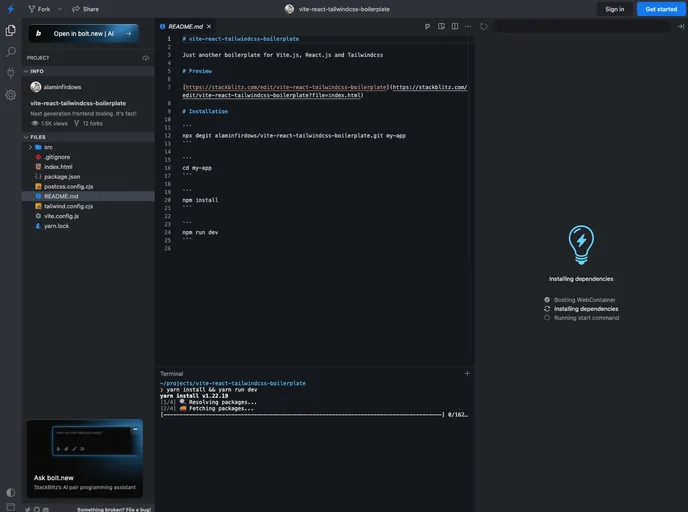Image resolution: width=688 pixels, height=512 pixels.
Task: Open the Fork dropdown arrow
Action: (59, 9)
